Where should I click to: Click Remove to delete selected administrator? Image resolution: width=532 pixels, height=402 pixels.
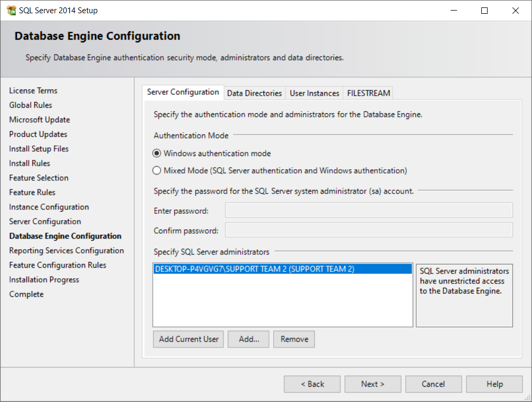[294, 339]
